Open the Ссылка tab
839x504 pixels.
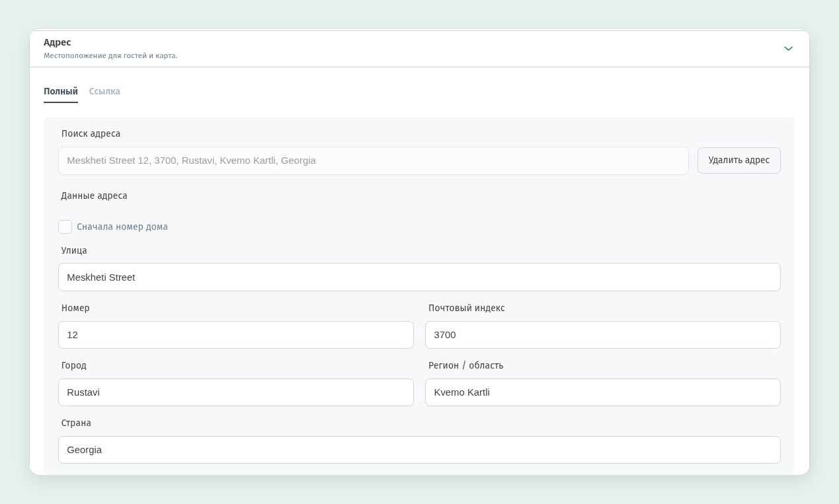click(104, 92)
